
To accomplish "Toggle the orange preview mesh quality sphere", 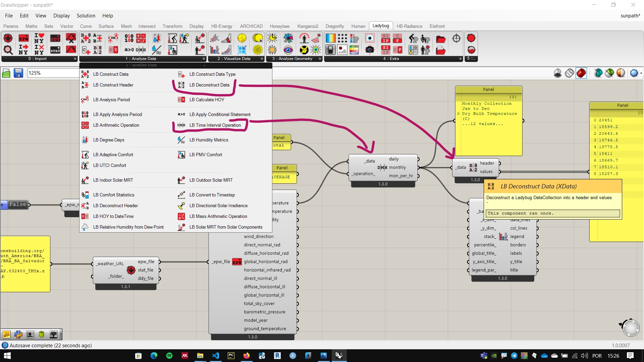I will pos(621,73).
